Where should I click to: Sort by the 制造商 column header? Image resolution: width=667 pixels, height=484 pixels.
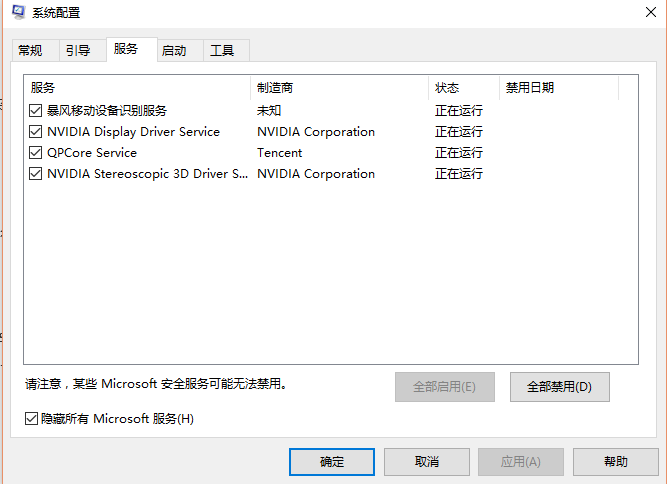tap(339, 88)
